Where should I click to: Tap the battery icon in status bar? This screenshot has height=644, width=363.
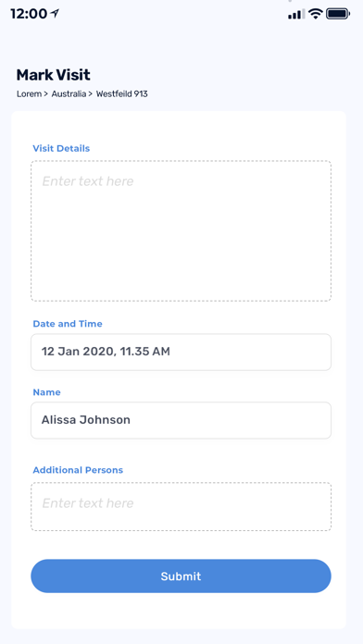click(x=338, y=14)
